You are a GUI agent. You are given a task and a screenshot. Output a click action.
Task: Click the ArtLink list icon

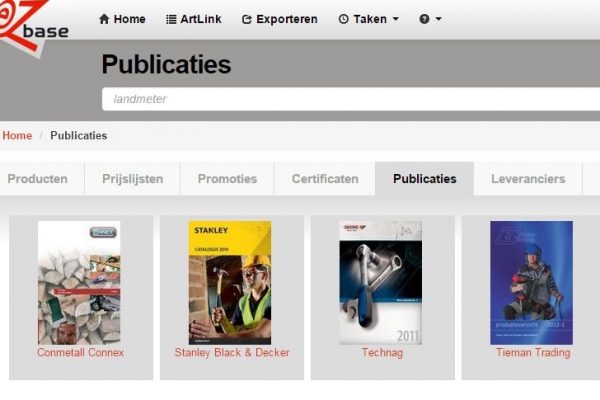171,19
